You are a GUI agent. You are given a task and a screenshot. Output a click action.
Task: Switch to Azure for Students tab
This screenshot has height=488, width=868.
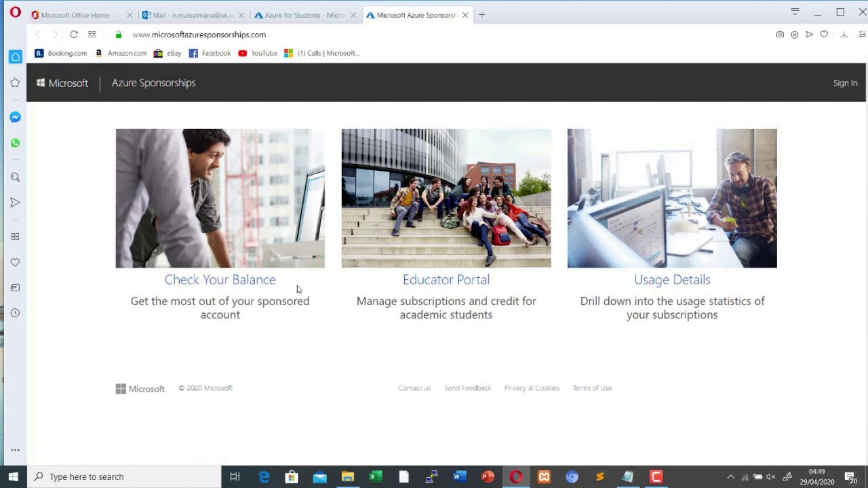[x=304, y=15]
